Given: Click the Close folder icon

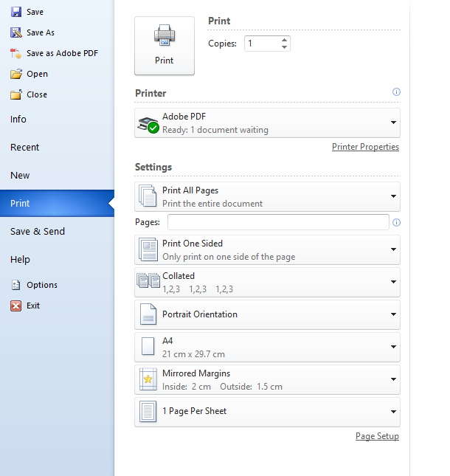Looking at the screenshot, I should click(x=16, y=94).
